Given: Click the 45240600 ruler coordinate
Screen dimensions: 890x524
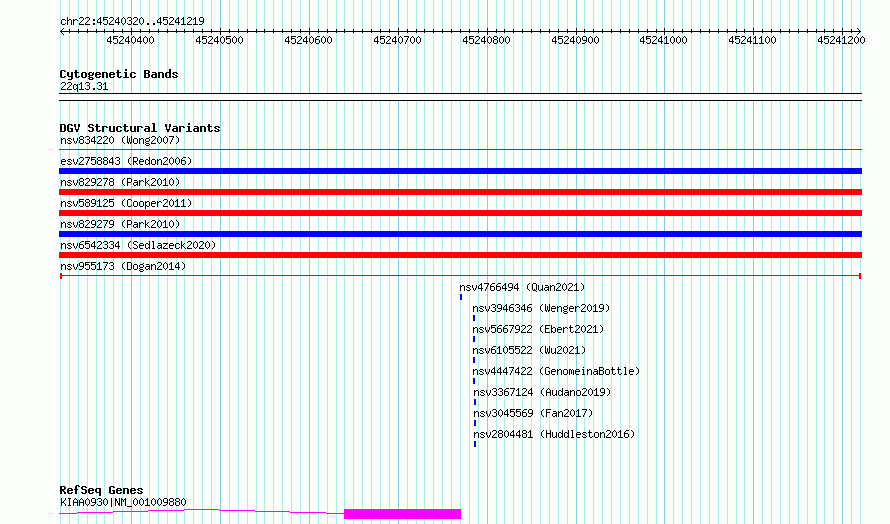Looking at the screenshot, I should pos(308,40).
